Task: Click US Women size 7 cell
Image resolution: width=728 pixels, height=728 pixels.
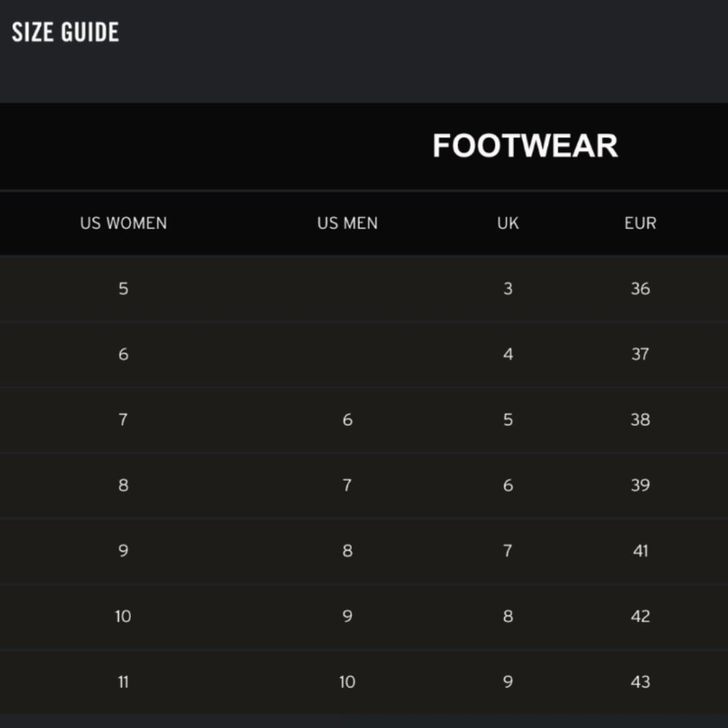Action: point(123,420)
